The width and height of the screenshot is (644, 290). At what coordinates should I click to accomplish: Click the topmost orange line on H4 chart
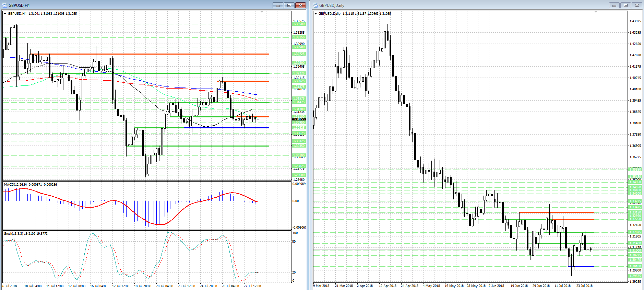pos(154,54)
